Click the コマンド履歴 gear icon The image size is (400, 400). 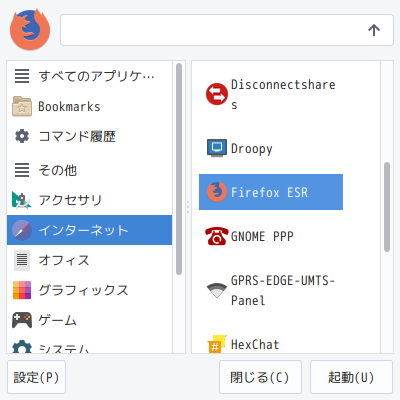(22, 136)
